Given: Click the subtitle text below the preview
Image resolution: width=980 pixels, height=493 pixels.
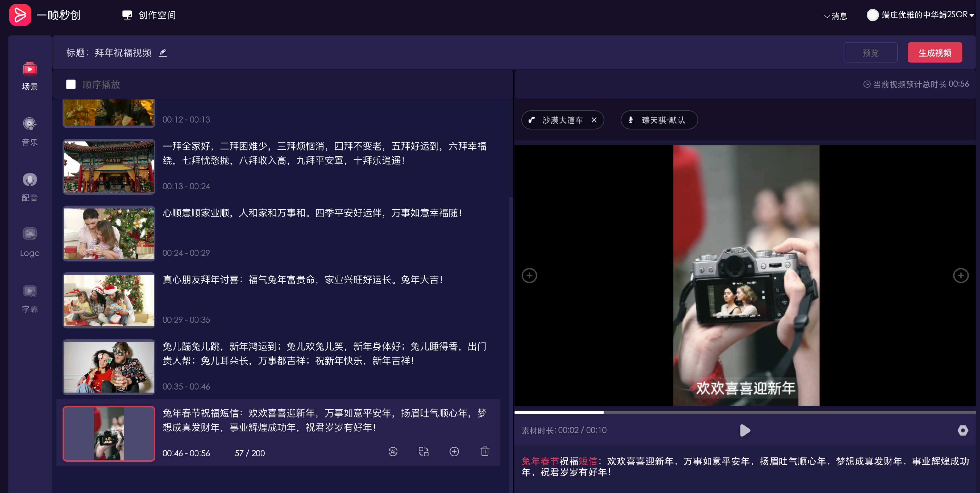Looking at the screenshot, I should click(x=745, y=467).
